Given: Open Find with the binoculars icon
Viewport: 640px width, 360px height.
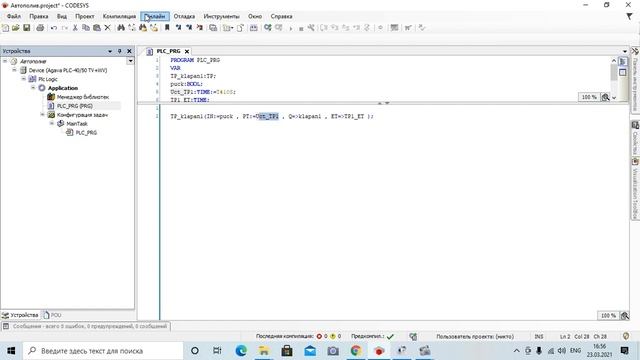Looking at the screenshot, I should tap(121, 28).
